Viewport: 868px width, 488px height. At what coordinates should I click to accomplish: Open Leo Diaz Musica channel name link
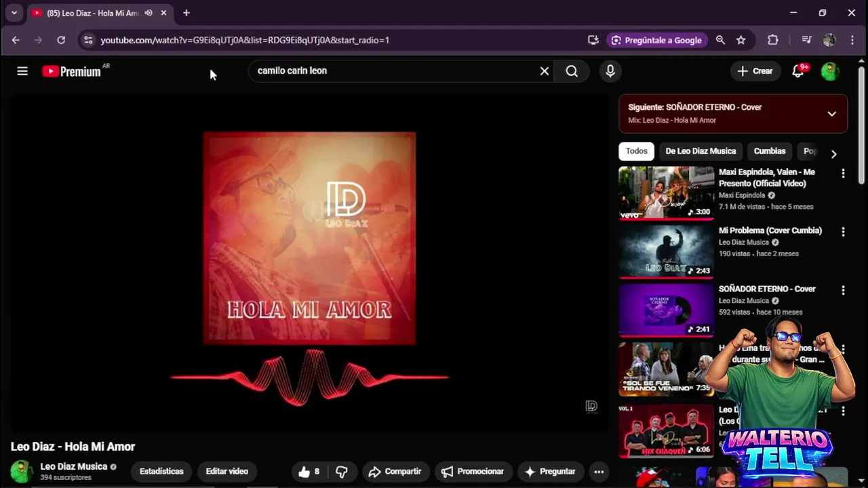[x=74, y=466]
